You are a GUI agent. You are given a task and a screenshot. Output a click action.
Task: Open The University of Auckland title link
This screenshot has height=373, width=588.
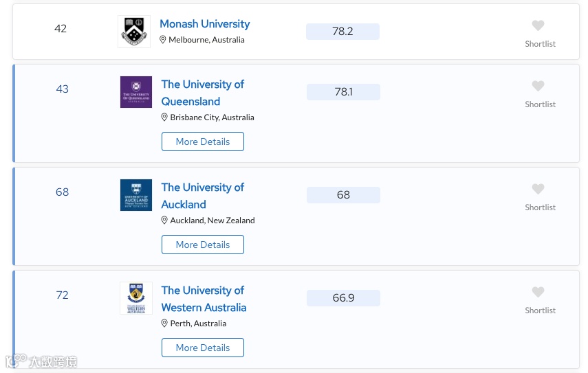[202, 196]
